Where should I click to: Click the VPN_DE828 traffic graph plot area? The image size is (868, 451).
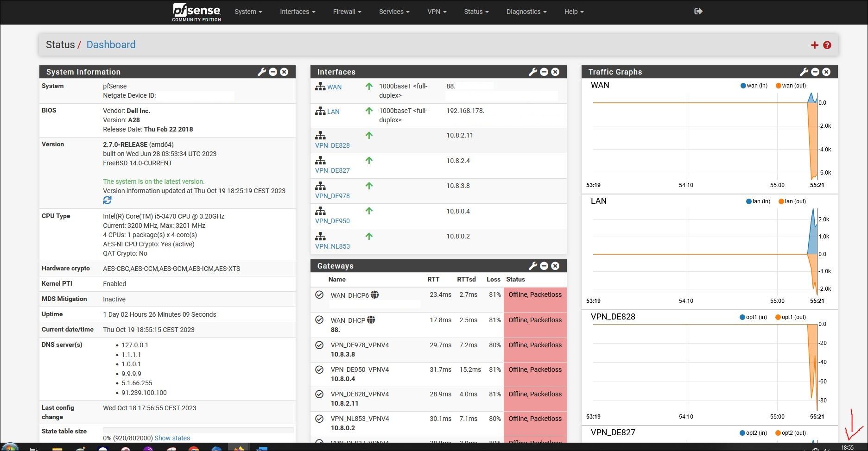(x=704, y=367)
